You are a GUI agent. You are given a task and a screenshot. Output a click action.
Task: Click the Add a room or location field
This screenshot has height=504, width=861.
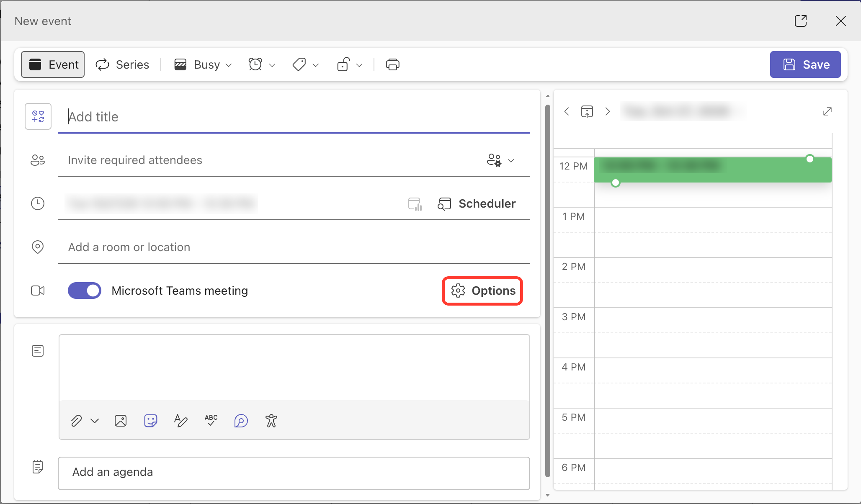(294, 247)
